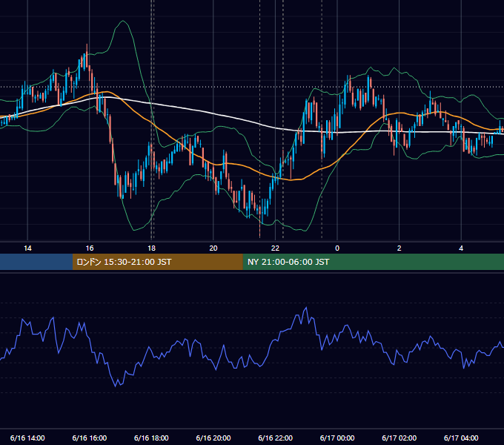The image size is (504, 445).
Task: Click the 6/16 20:00 date label
Action: [213, 438]
